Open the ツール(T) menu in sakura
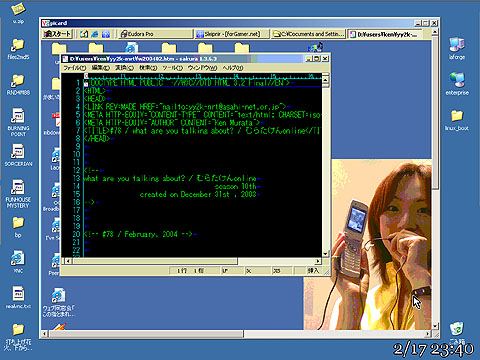Viewport: 480px width, 360px height. pyautogui.click(x=173, y=68)
